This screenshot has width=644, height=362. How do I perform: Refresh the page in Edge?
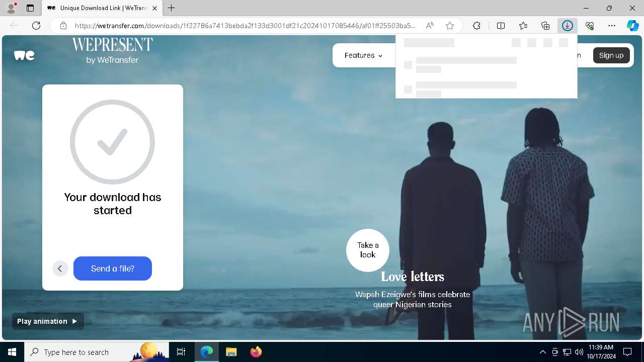coord(36,26)
